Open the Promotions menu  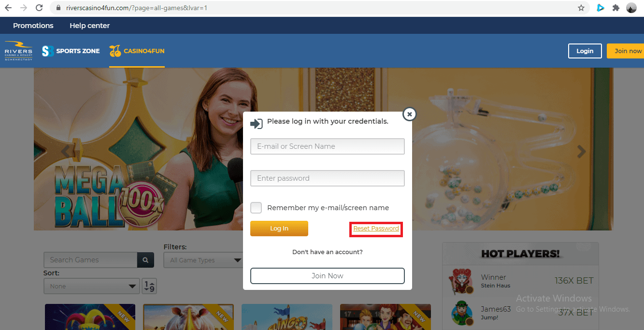pos(33,25)
